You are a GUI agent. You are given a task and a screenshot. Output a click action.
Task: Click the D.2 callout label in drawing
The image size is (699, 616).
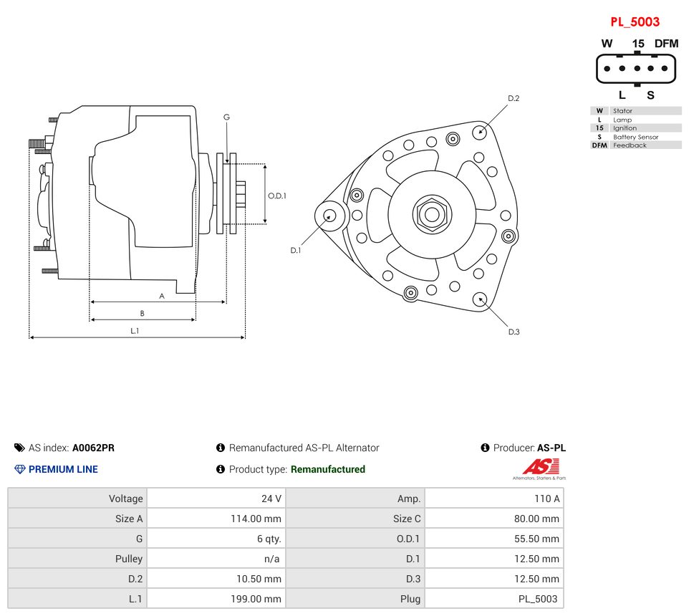tap(514, 98)
